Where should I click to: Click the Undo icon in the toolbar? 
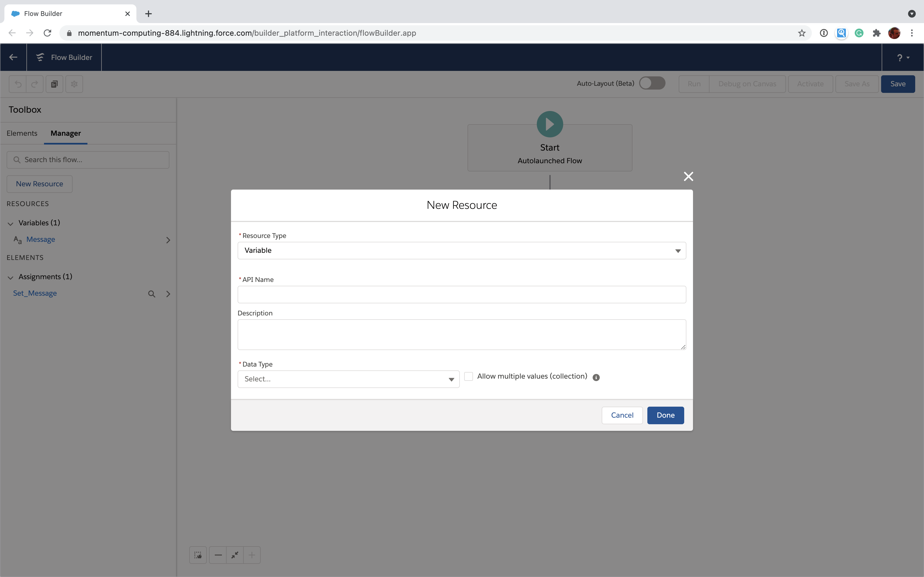click(x=18, y=84)
